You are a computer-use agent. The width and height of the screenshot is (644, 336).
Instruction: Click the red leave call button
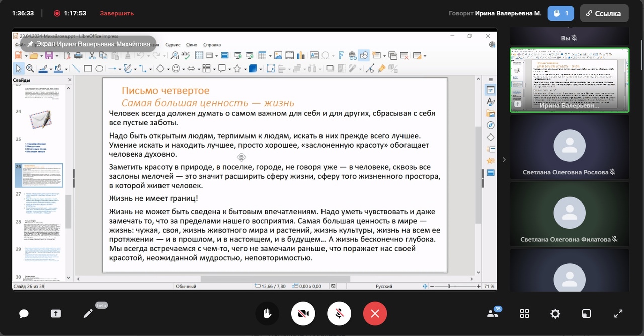(375, 314)
